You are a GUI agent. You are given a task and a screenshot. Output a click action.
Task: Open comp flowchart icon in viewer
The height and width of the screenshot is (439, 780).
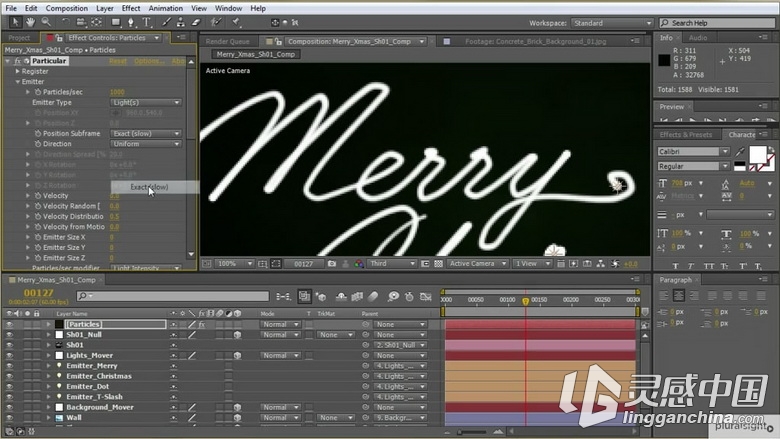(601, 263)
